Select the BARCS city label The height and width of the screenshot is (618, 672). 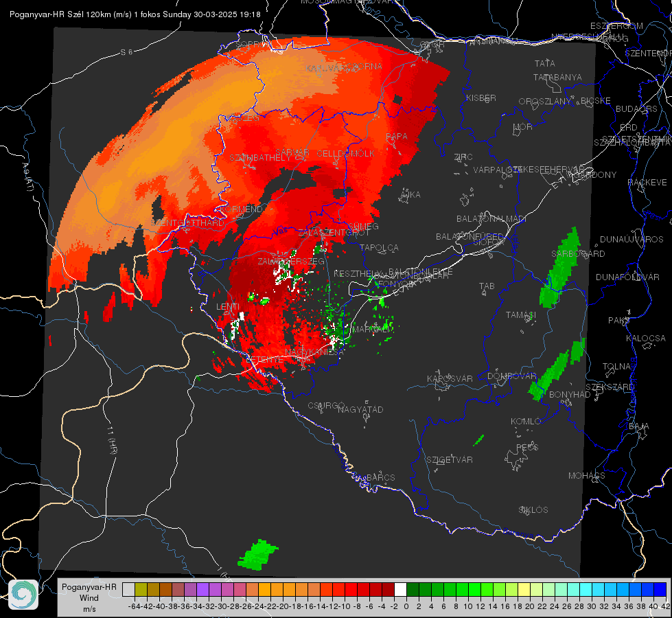click(x=380, y=477)
